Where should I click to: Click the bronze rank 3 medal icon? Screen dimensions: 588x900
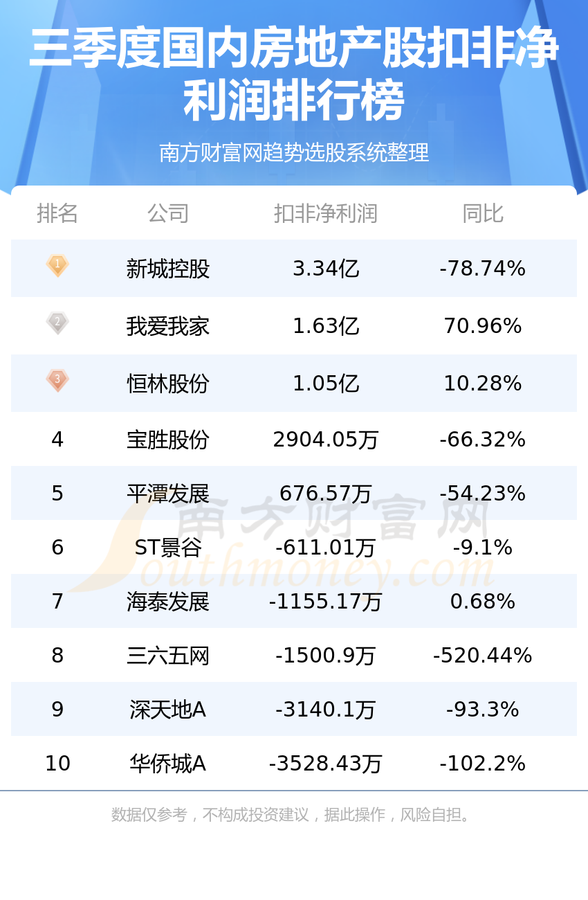click(x=57, y=381)
